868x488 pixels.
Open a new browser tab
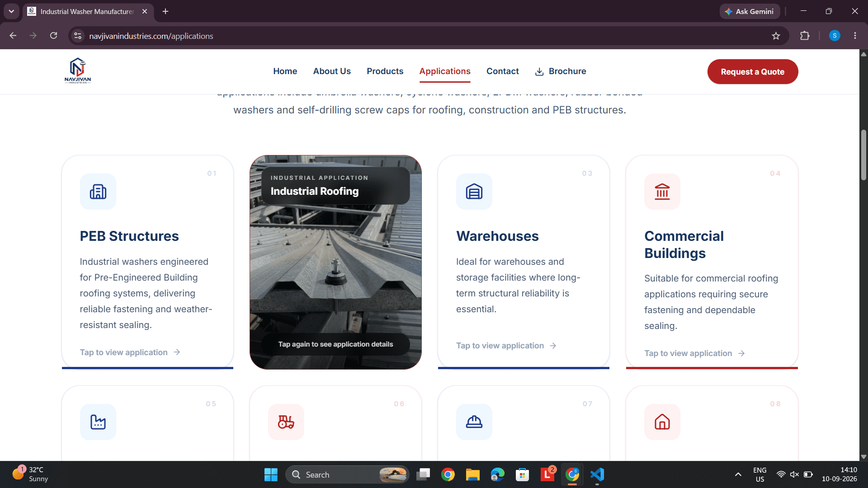[x=165, y=11]
